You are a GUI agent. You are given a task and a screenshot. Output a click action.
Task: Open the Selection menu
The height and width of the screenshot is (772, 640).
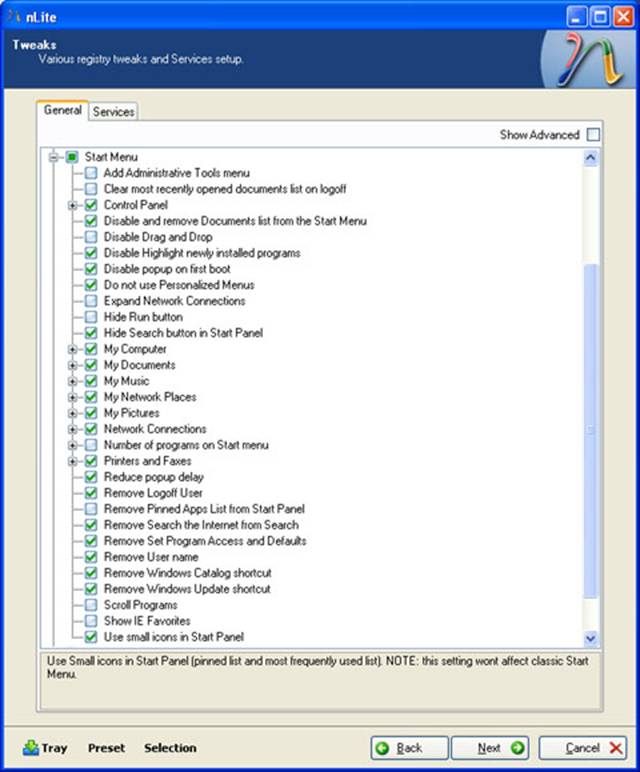170,748
